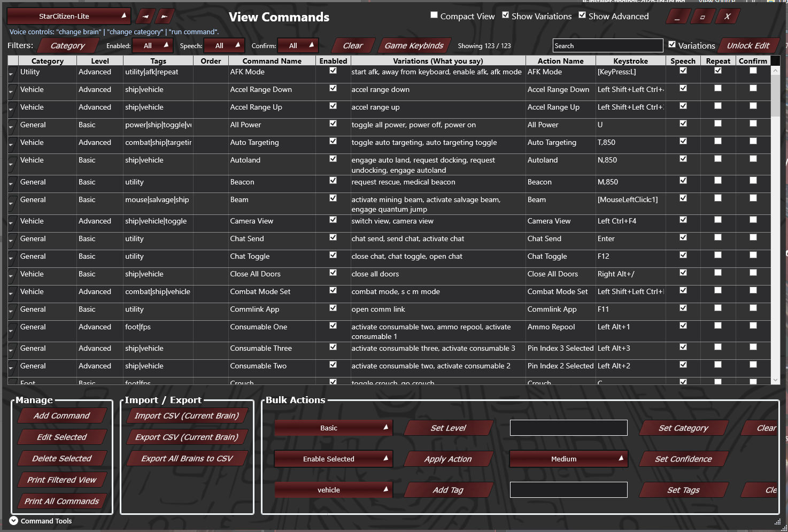
Task: Toggle Enabled checkbox for Chat Send
Action: point(333,237)
